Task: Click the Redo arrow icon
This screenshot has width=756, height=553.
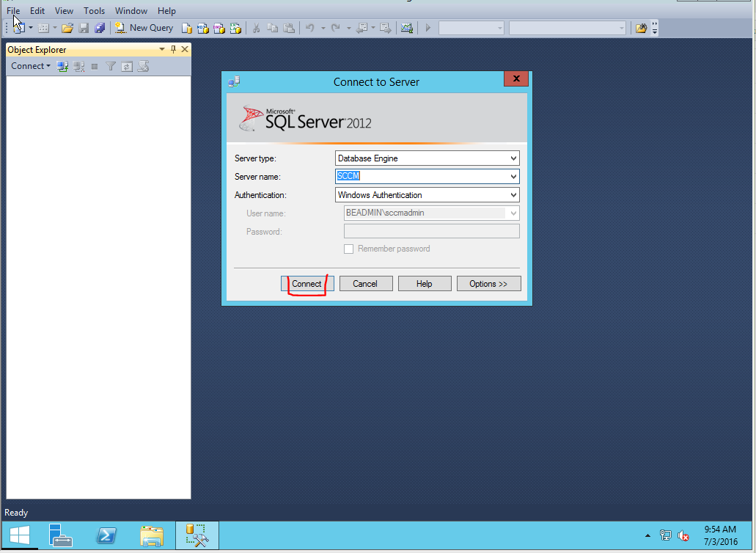Action: 336,28
